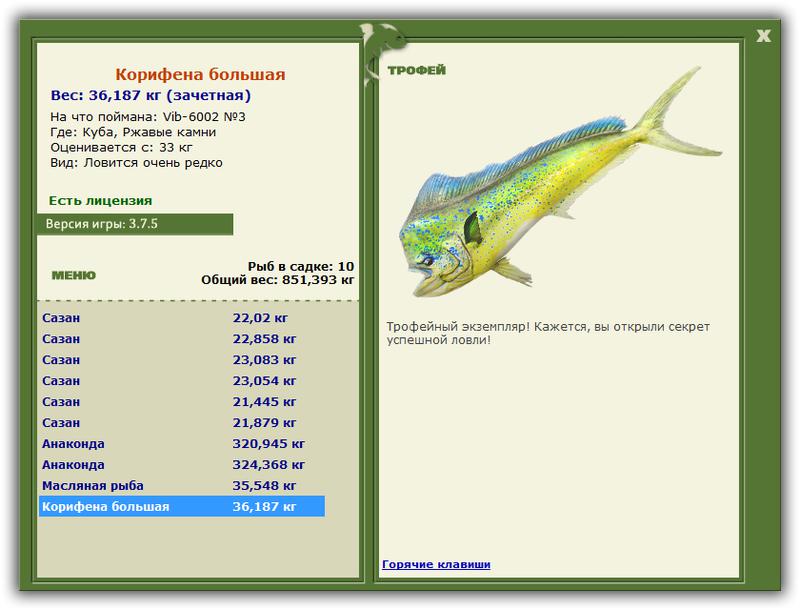Click the Трофейный экземпляр description text

click(548, 333)
